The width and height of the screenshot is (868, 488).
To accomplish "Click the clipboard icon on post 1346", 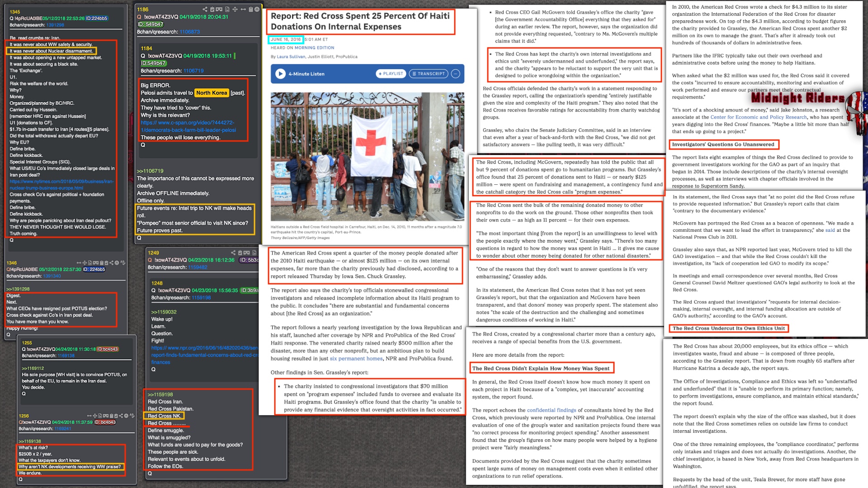I will (102, 263).
